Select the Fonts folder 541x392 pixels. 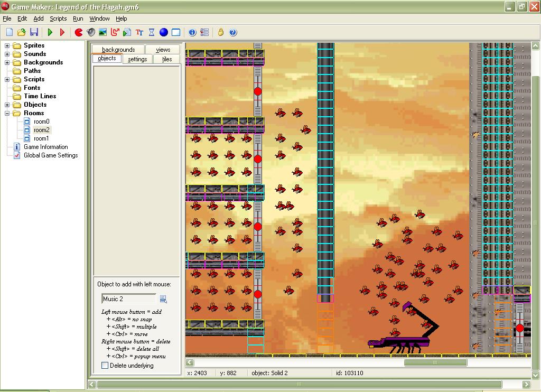(x=32, y=88)
